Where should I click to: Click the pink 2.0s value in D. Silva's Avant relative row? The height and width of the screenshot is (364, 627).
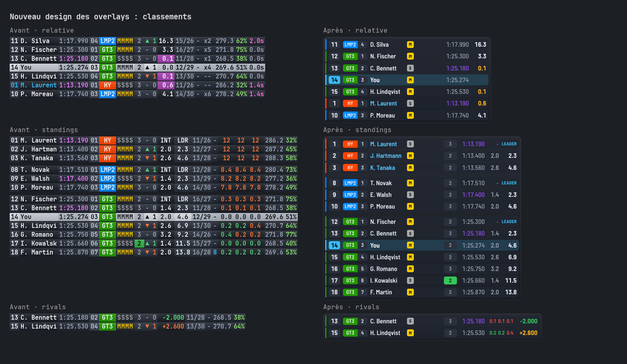[257, 41]
